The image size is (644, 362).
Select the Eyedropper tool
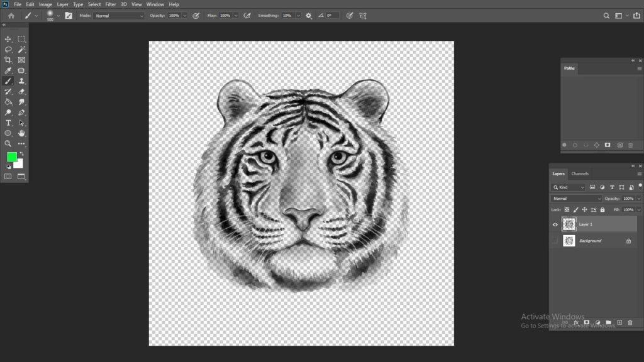8,70
